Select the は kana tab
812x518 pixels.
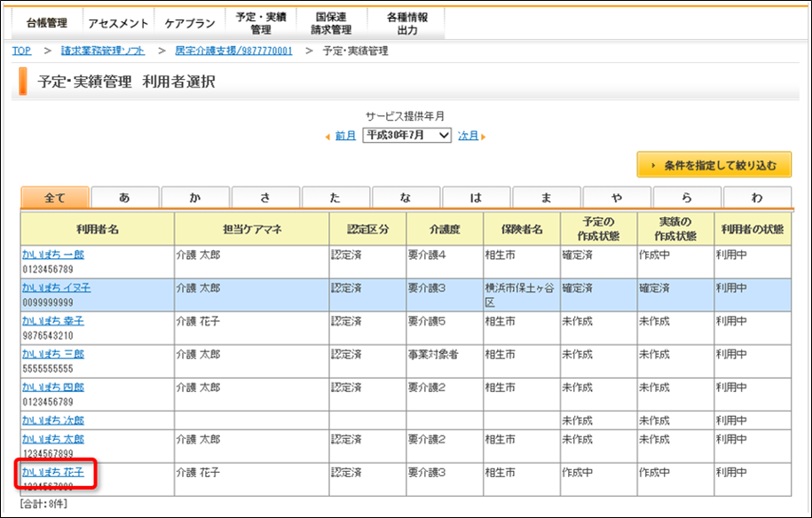point(476,198)
